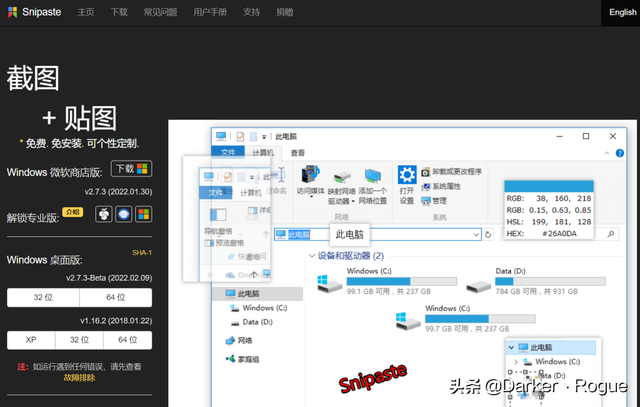Click the v2.7.3 (2022.01.30) version text

(x=118, y=191)
